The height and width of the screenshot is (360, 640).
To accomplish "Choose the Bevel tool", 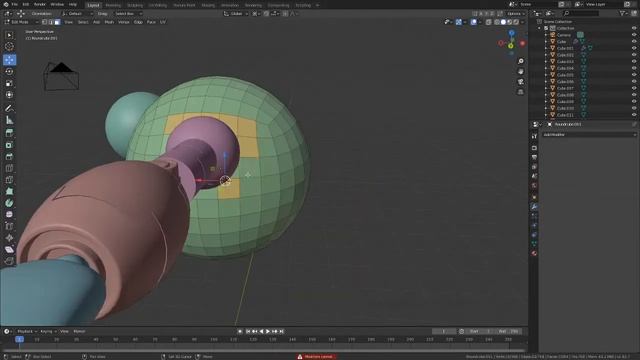I will tap(9, 157).
